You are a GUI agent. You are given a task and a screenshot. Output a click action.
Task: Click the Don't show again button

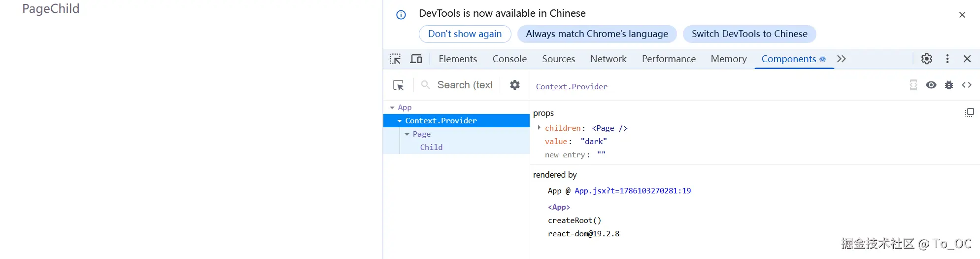pyautogui.click(x=465, y=34)
